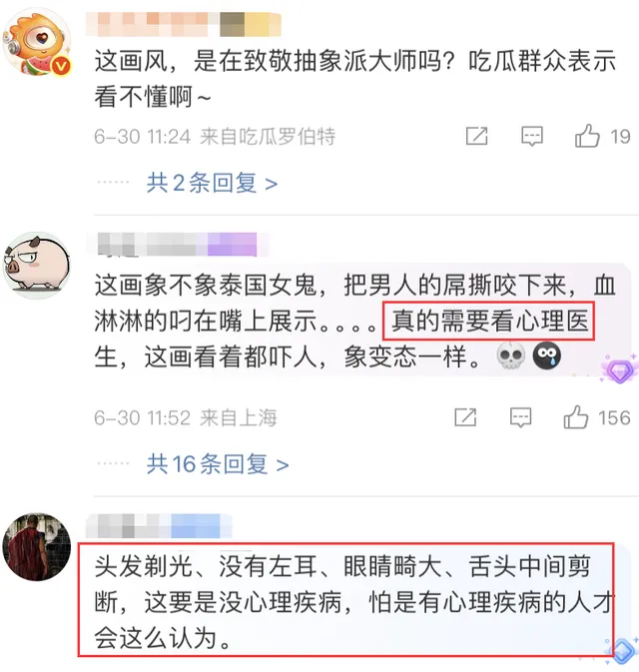Tap the orange V verification badge

[61, 66]
